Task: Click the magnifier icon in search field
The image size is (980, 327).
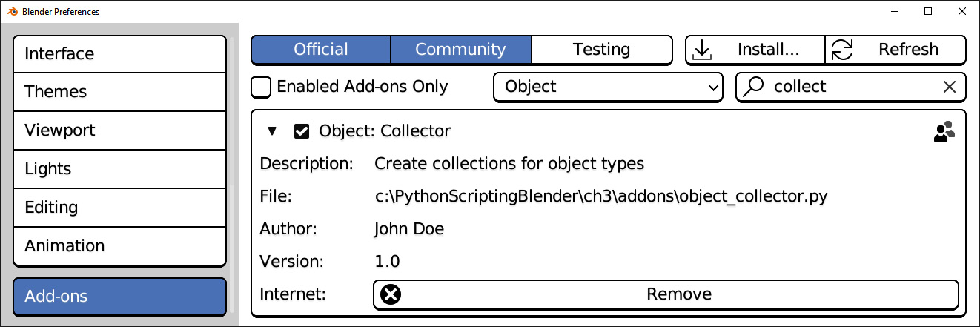Action: tap(753, 87)
